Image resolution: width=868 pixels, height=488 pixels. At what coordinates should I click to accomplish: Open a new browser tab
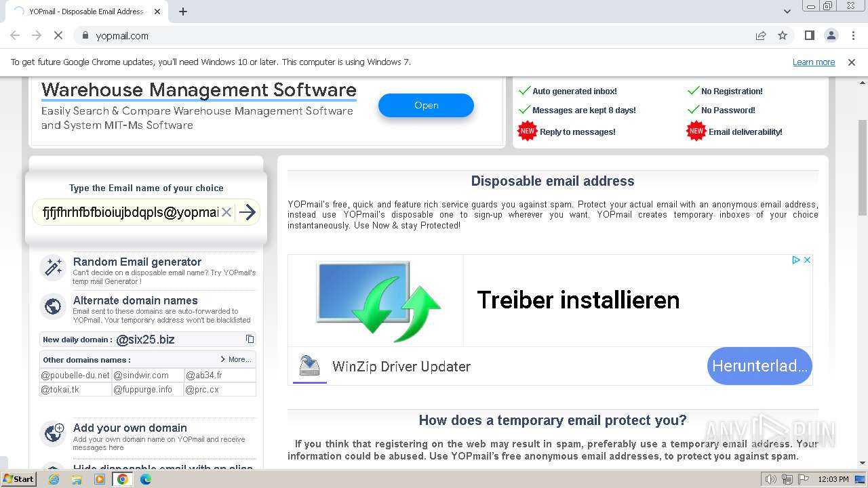coord(183,12)
